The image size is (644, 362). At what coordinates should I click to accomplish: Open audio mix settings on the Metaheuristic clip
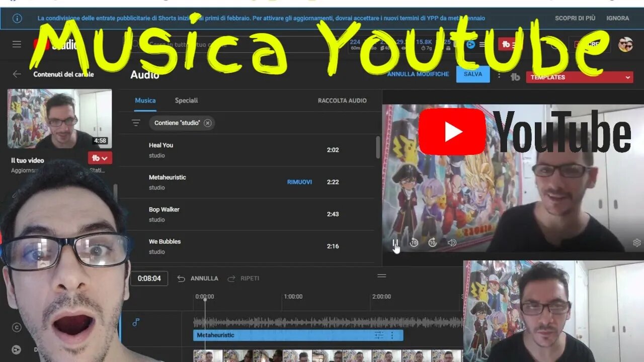[x=379, y=335]
